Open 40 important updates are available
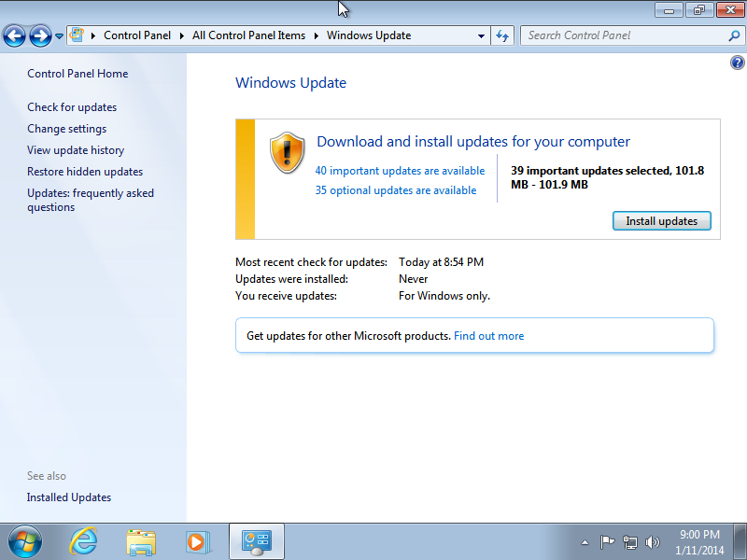747x560 pixels. click(400, 171)
